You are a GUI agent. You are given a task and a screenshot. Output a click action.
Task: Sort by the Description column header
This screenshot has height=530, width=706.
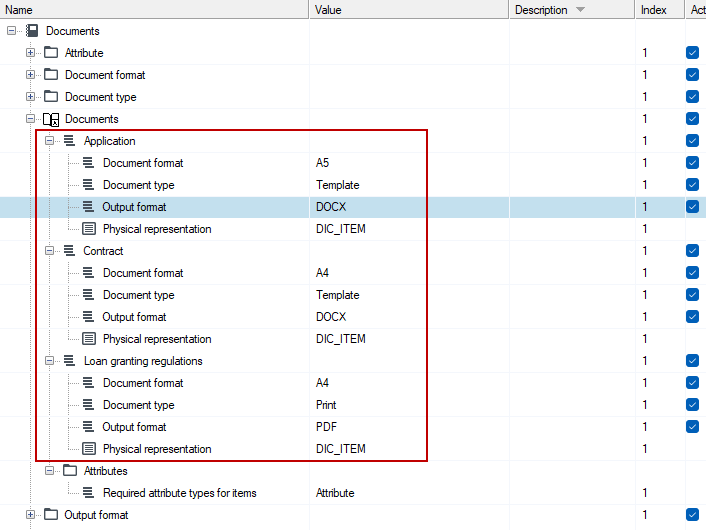pos(572,9)
